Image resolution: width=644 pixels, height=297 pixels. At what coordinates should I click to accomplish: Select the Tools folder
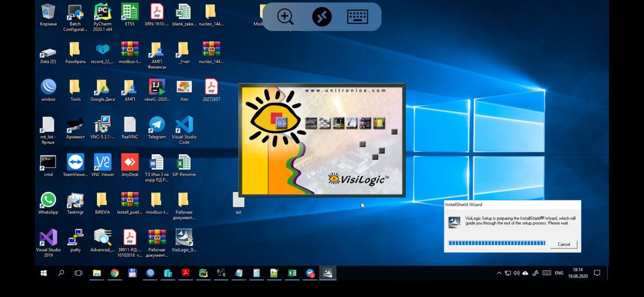(75, 90)
